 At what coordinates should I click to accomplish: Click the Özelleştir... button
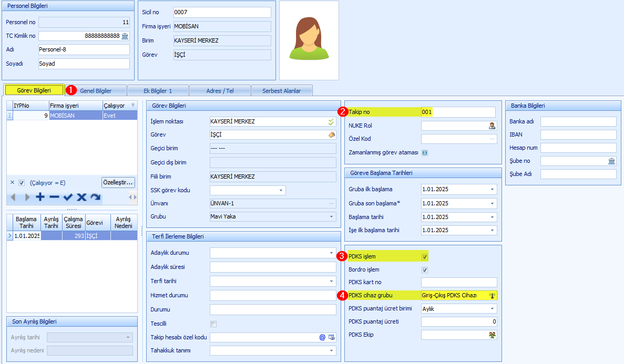(118, 182)
